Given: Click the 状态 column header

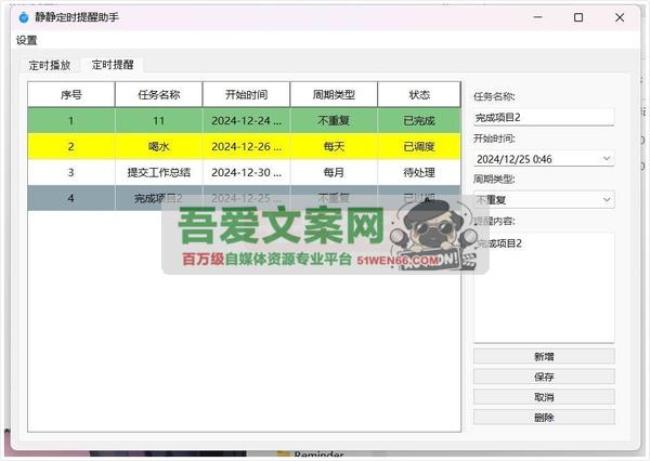Looking at the screenshot, I should pyautogui.click(x=419, y=95).
